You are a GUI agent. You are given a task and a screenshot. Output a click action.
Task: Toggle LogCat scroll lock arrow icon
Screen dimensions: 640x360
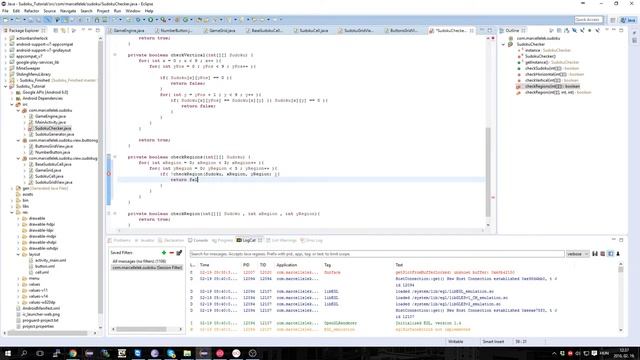618,254
